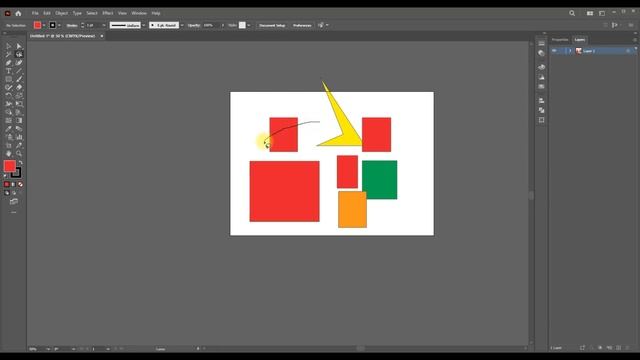The image size is (640, 360).
Task: Select the Rotate tool
Action: coord(9,96)
